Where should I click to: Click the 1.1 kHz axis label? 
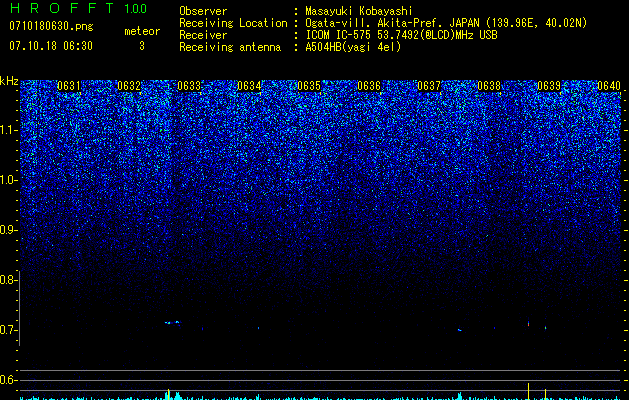(x=8, y=130)
